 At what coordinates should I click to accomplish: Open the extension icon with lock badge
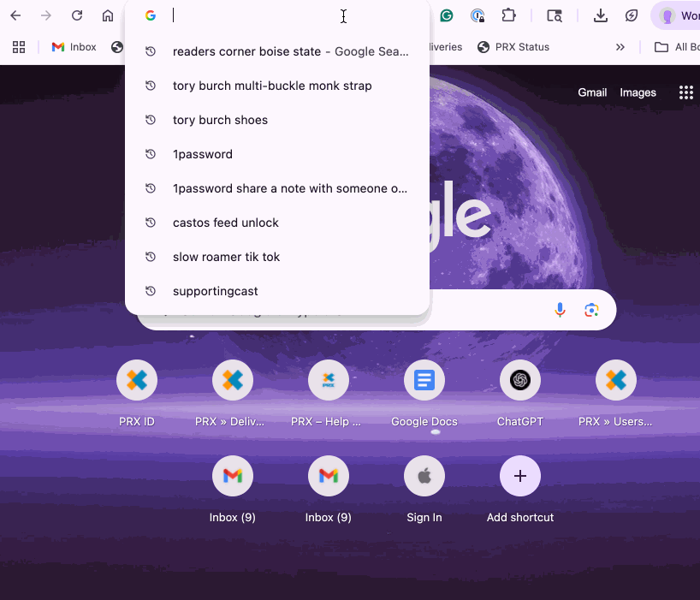[478, 15]
